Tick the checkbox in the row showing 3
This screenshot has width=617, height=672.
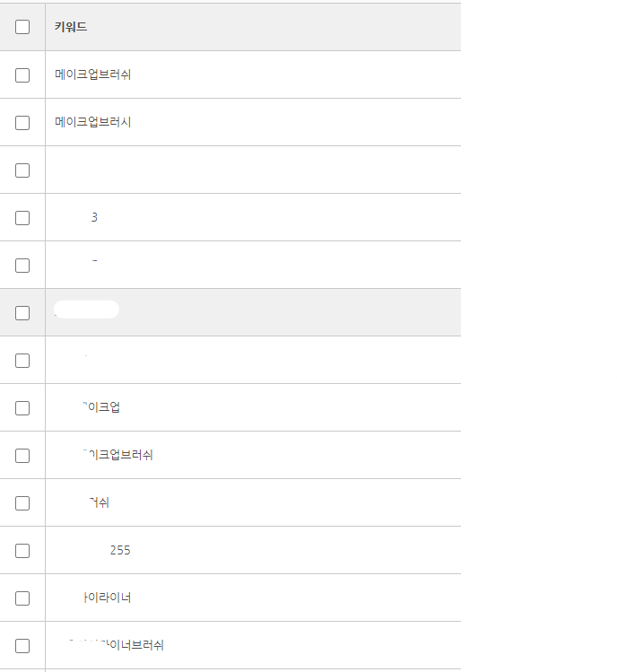click(22, 218)
